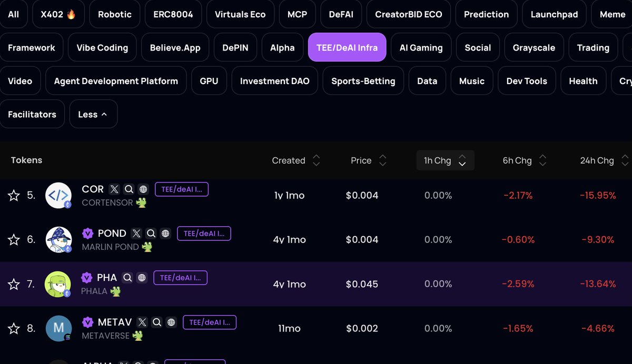Click the PHA green avatar logo
The image size is (632, 364).
click(x=58, y=285)
